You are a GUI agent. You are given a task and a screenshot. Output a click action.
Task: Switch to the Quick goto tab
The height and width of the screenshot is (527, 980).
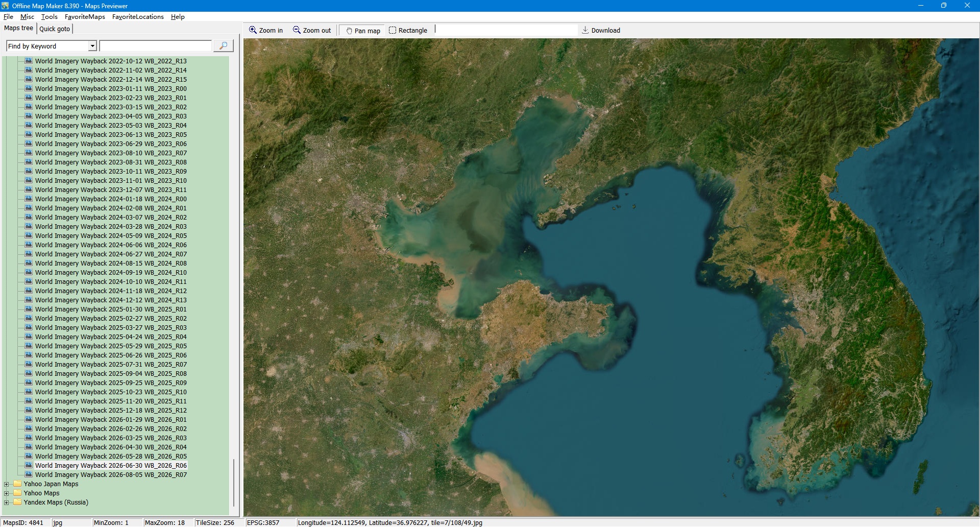(x=55, y=29)
